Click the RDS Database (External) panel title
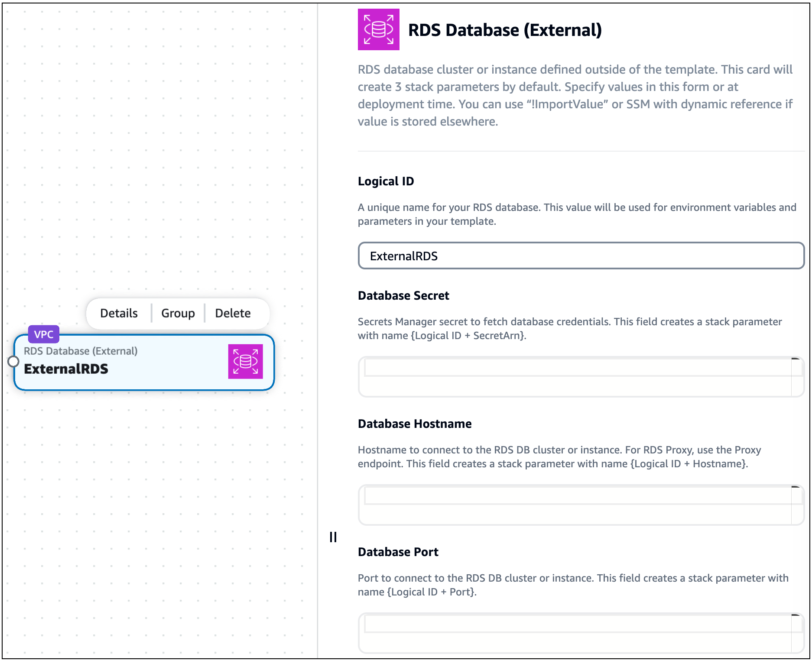Screen dimensions: 812x660 click(505, 29)
